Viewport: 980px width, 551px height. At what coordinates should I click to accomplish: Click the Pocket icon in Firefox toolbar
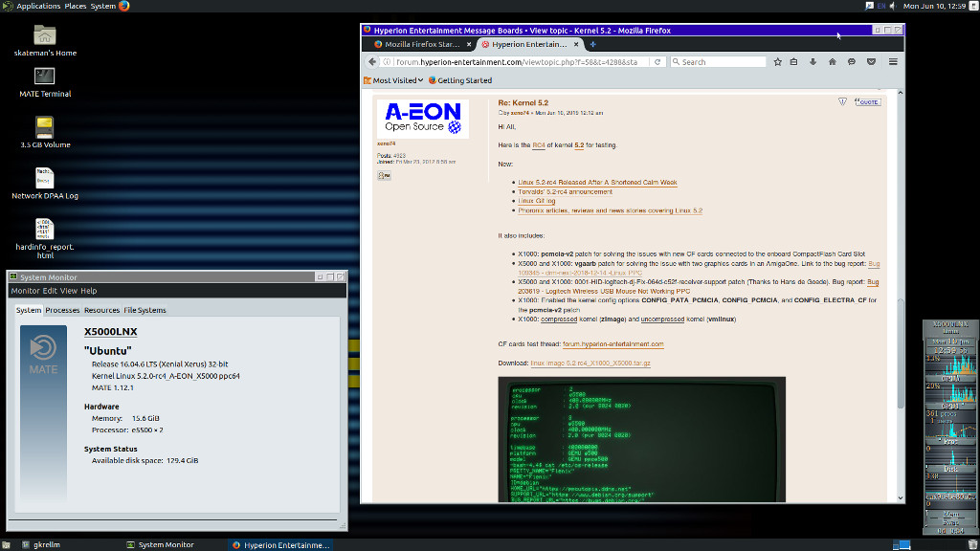click(871, 62)
